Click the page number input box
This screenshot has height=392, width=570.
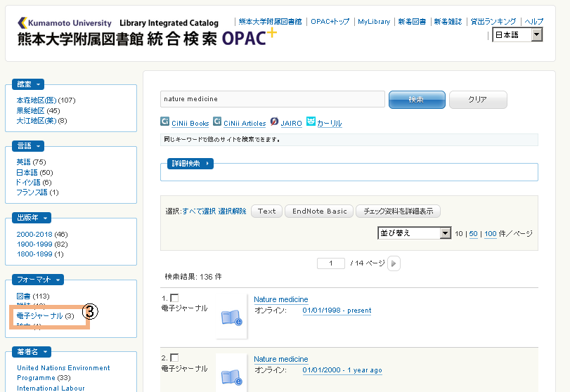click(331, 263)
